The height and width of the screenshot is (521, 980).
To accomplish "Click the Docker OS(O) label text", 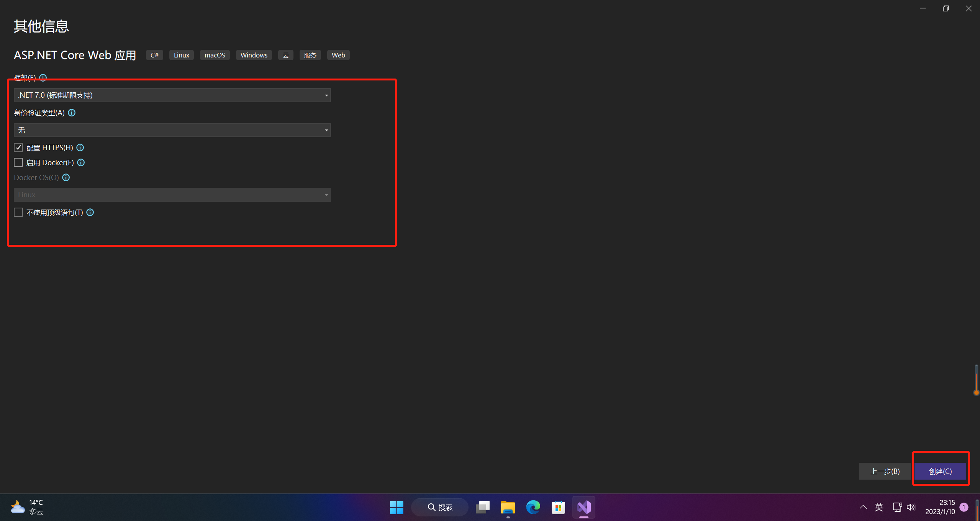I will click(36, 177).
